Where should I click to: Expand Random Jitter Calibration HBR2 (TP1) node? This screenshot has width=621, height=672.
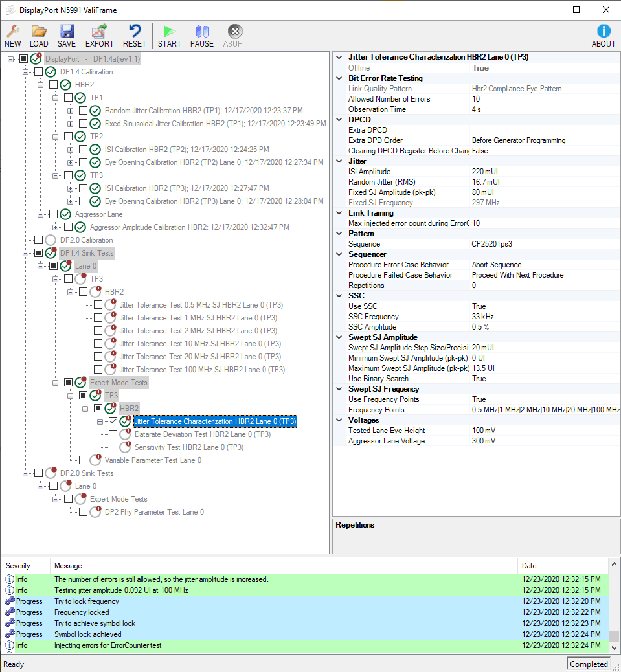(71, 111)
